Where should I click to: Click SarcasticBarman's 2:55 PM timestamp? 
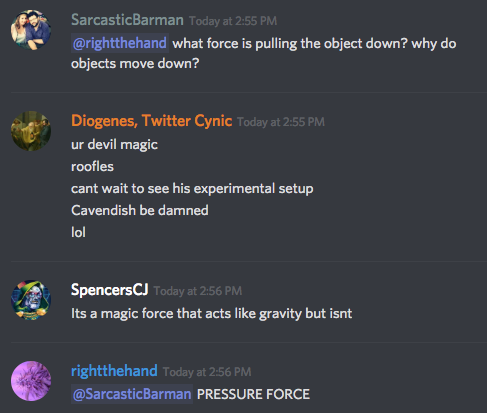coord(233,21)
